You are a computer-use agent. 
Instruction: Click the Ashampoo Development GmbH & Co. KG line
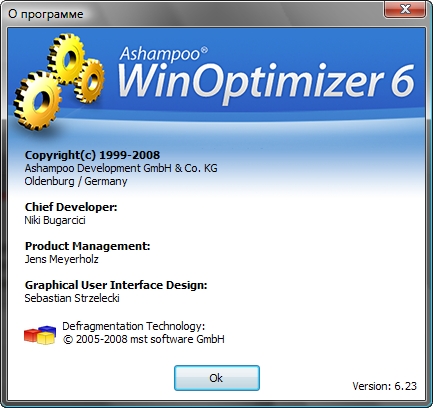(x=121, y=168)
